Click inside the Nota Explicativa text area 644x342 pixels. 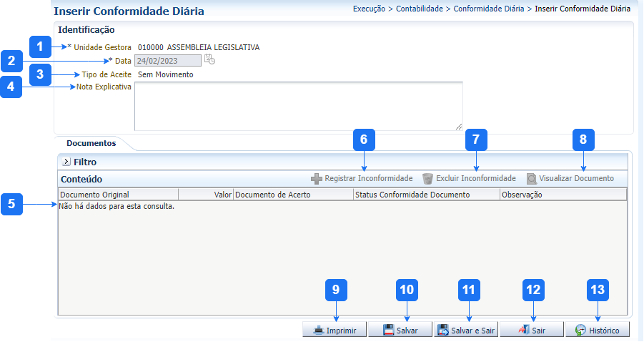298,106
